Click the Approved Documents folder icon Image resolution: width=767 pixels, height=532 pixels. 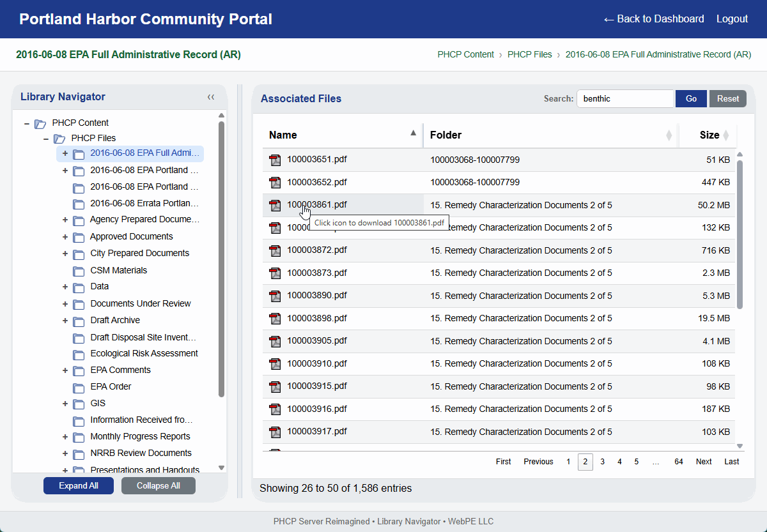79,238
